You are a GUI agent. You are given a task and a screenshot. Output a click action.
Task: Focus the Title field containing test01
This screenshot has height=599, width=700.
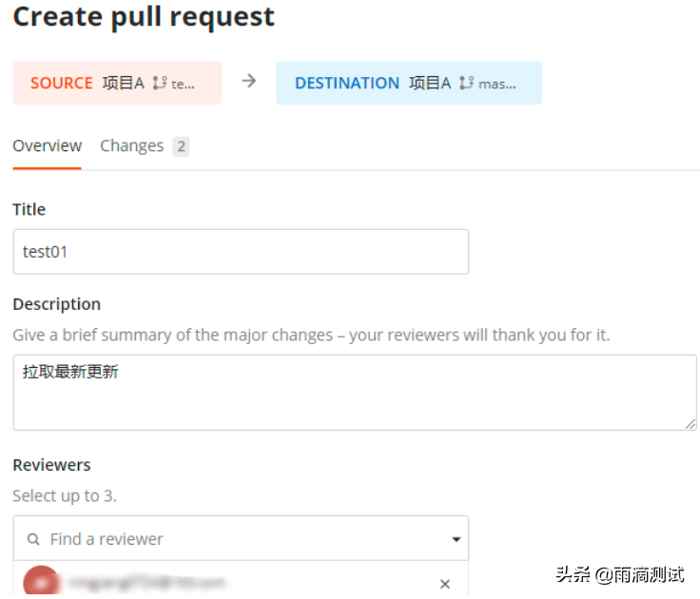[x=241, y=252]
